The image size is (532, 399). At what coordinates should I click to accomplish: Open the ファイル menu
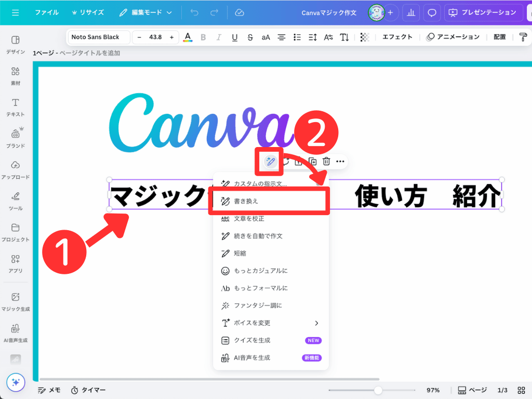[x=46, y=12]
